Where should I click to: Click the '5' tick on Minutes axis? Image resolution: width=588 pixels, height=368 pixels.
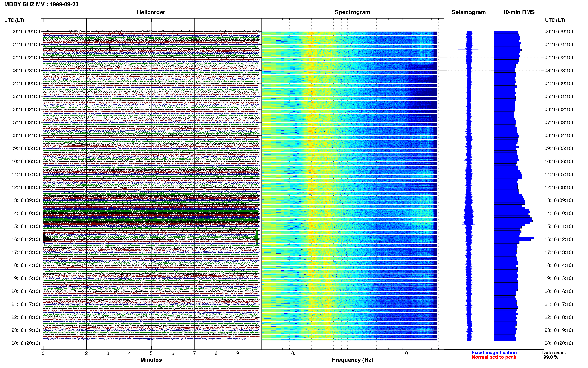(151, 353)
